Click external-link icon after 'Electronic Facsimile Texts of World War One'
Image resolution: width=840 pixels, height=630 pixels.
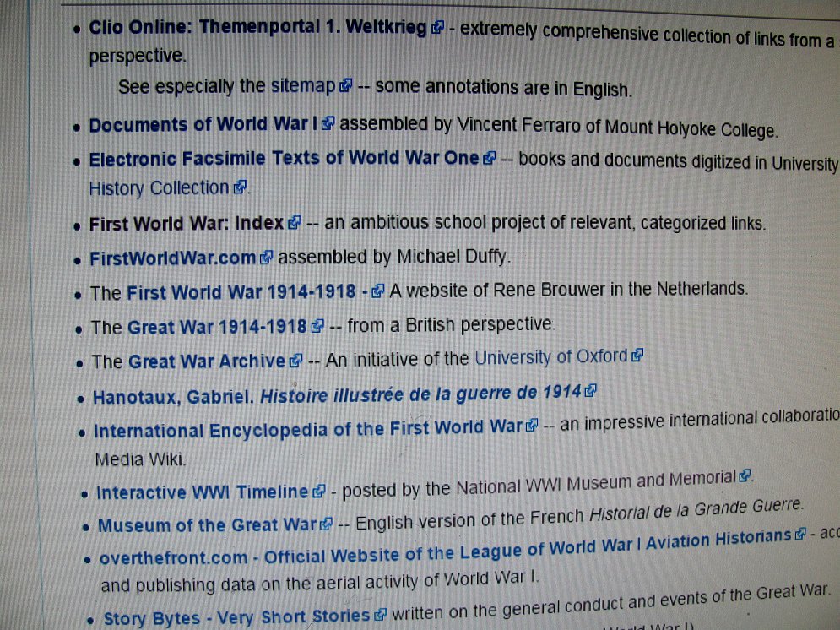click(x=489, y=158)
